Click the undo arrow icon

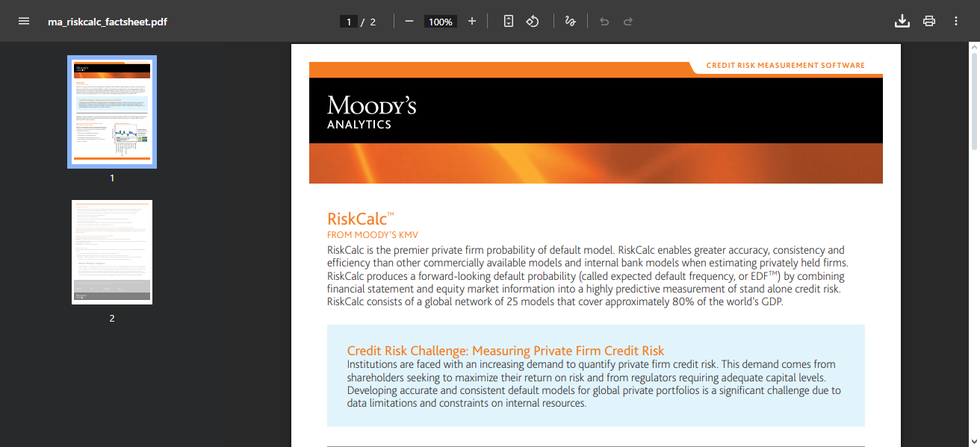tap(604, 21)
